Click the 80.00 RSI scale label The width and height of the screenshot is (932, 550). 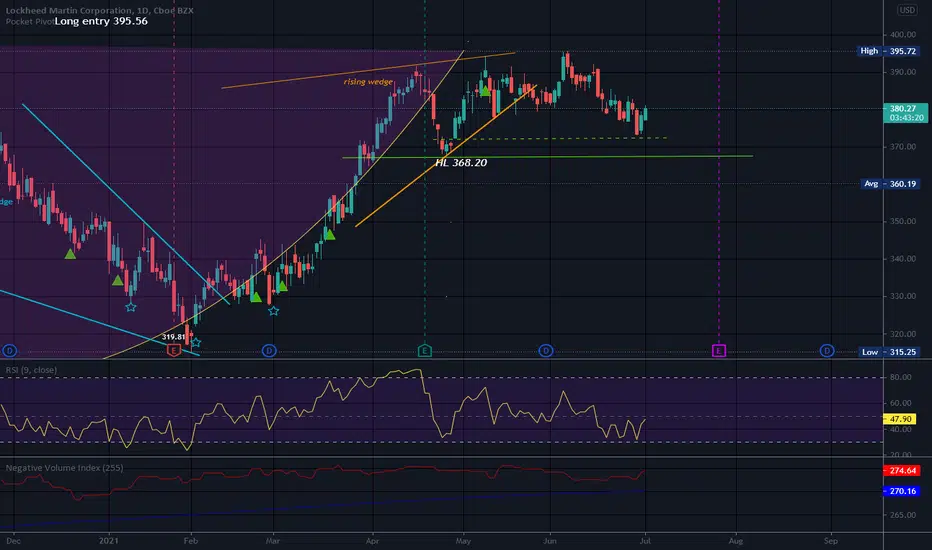pyautogui.click(x=900, y=377)
